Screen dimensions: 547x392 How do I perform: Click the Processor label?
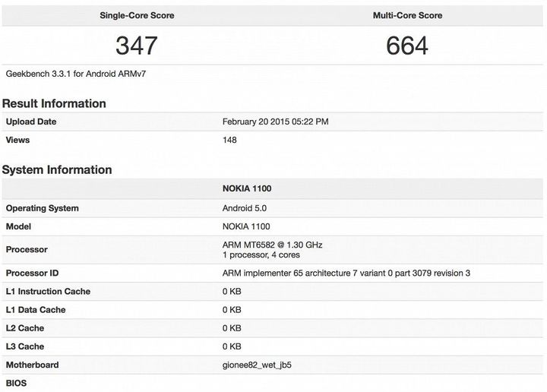27,250
